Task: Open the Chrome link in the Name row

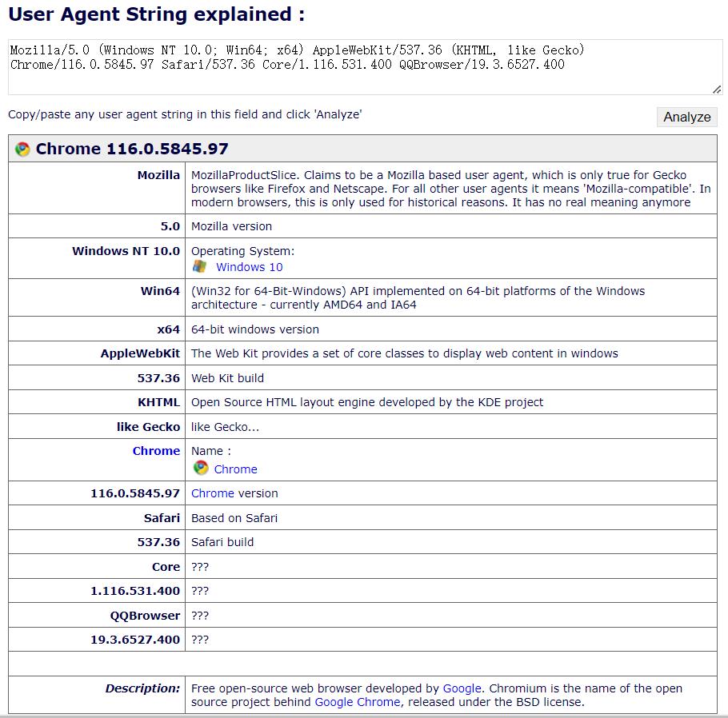Action: (x=235, y=469)
